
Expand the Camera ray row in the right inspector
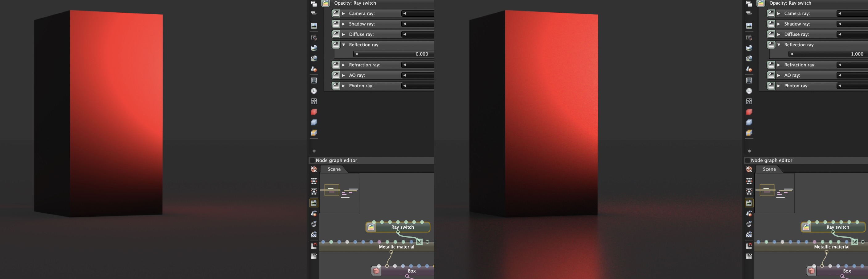point(779,14)
